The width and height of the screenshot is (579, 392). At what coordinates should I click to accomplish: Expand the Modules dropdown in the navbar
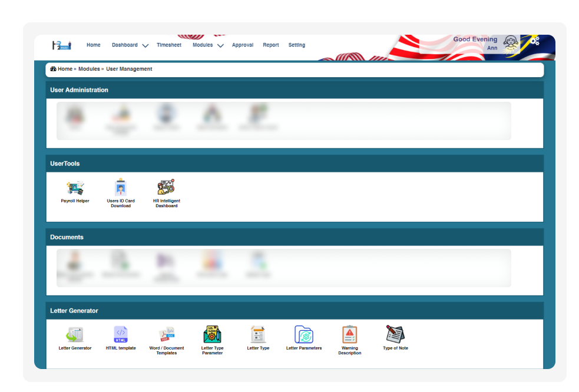(x=207, y=45)
